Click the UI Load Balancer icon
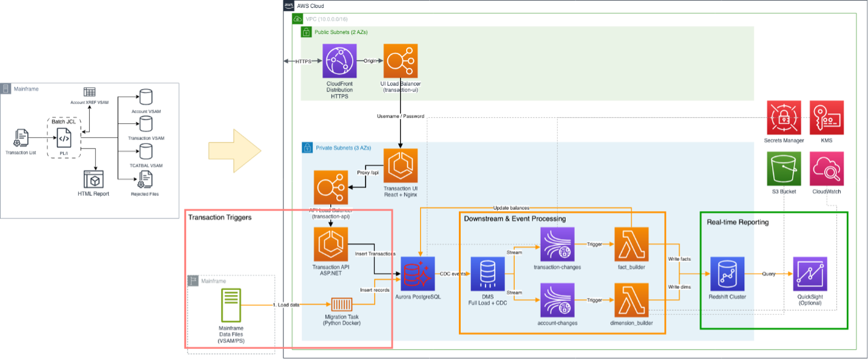Screen dimensions: 868x361 tap(400, 61)
